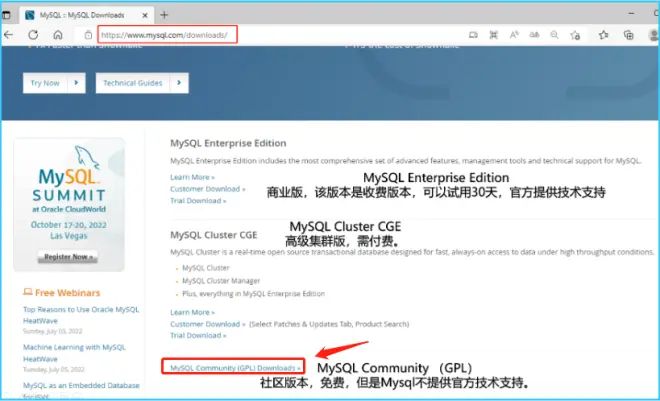Open Learn More under MySQL Cluster CGE

[192, 312]
